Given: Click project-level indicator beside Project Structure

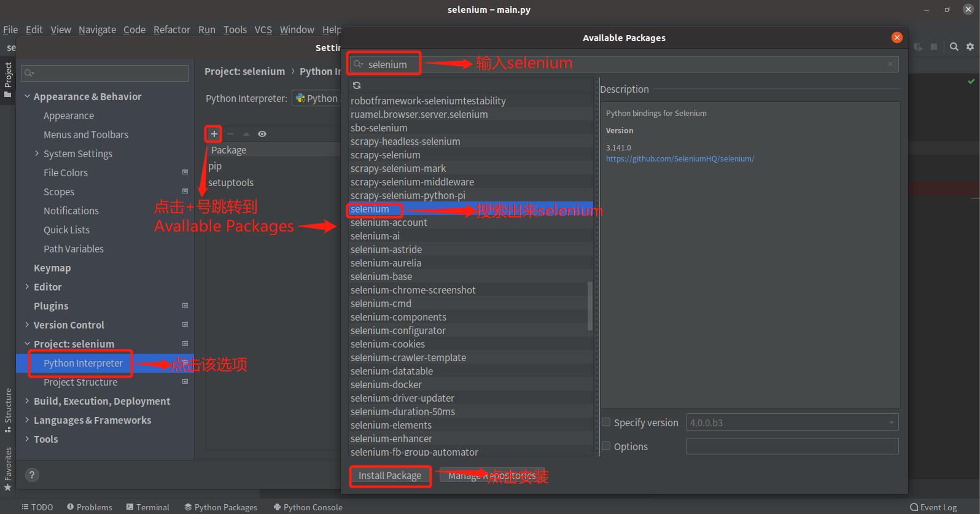Looking at the screenshot, I should pos(185,381).
